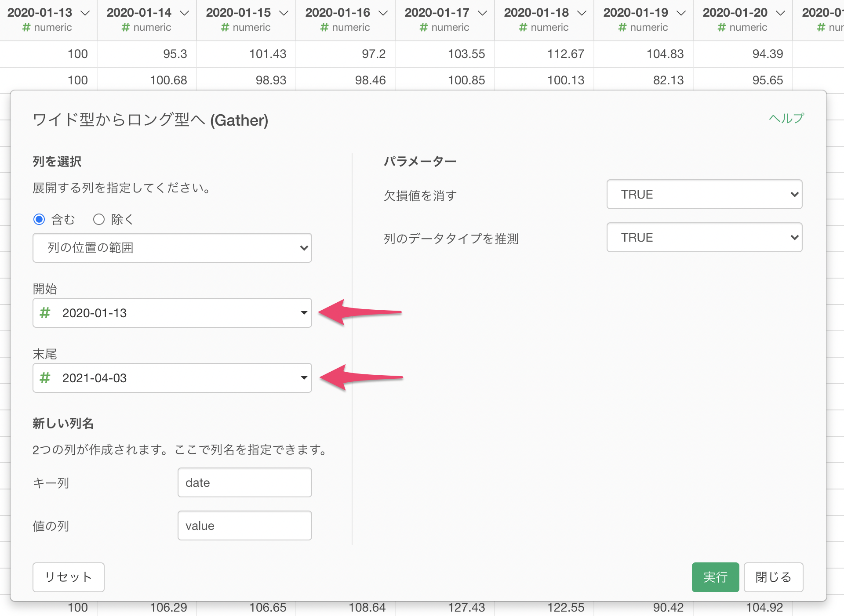Open the 列の位置の範囲 selection dropdown

coord(172,248)
